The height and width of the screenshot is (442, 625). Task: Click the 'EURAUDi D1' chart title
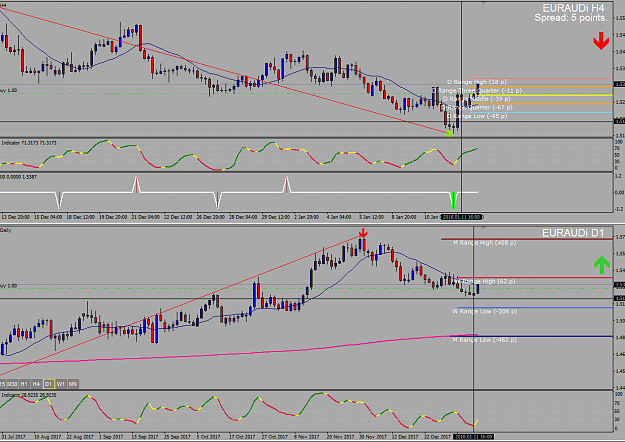coord(573,233)
